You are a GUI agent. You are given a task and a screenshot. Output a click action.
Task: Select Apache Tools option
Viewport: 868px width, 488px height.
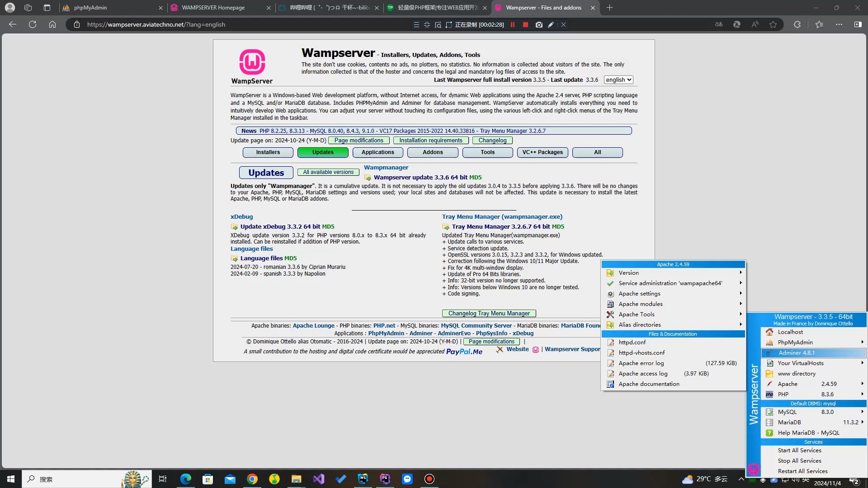(637, 314)
